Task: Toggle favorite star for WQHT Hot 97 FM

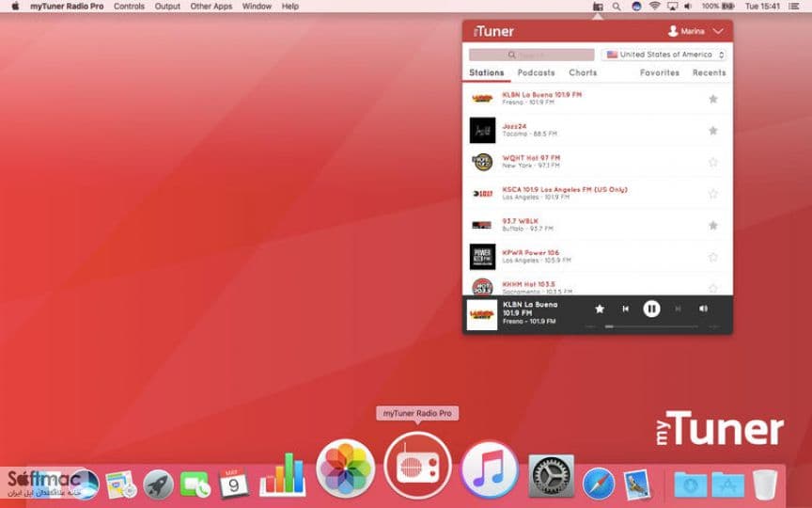Action: (x=713, y=162)
